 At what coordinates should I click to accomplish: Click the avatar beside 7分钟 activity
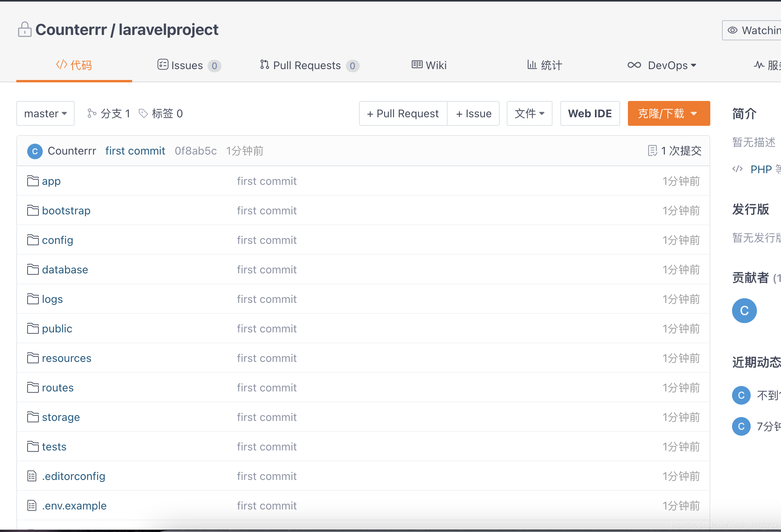point(741,426)
